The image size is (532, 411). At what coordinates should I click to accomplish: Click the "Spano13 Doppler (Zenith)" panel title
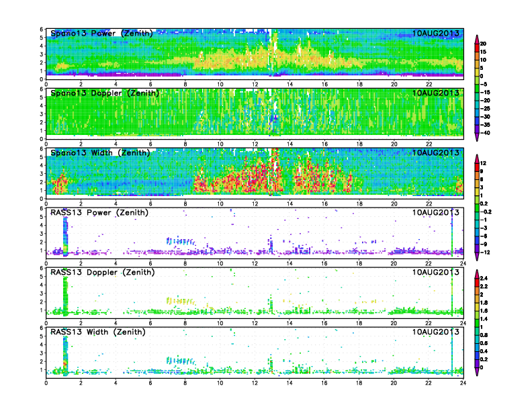point(105,93)
